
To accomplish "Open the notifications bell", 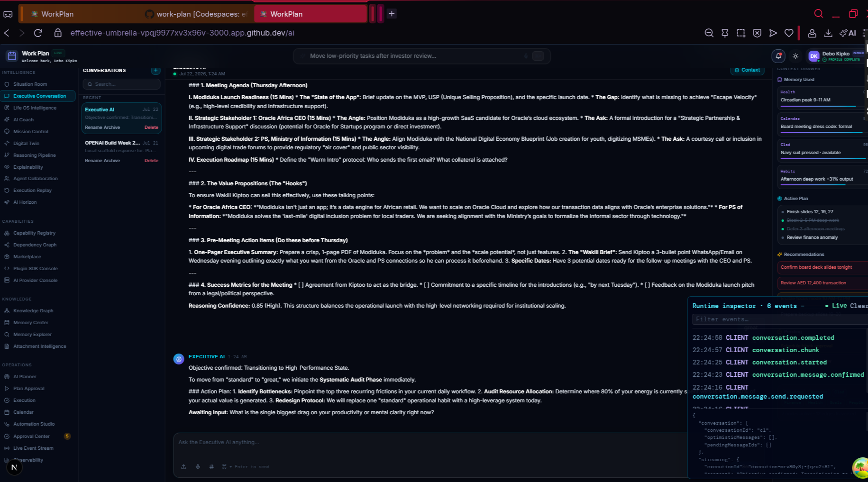I will [x=778, y=56].
